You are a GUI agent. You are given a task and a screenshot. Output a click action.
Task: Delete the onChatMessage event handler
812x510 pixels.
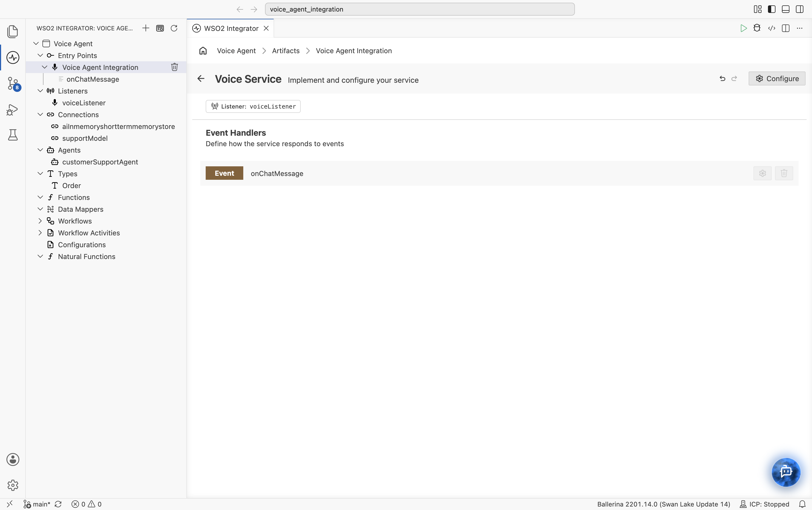pyautogui.click(x=784, y=173)
